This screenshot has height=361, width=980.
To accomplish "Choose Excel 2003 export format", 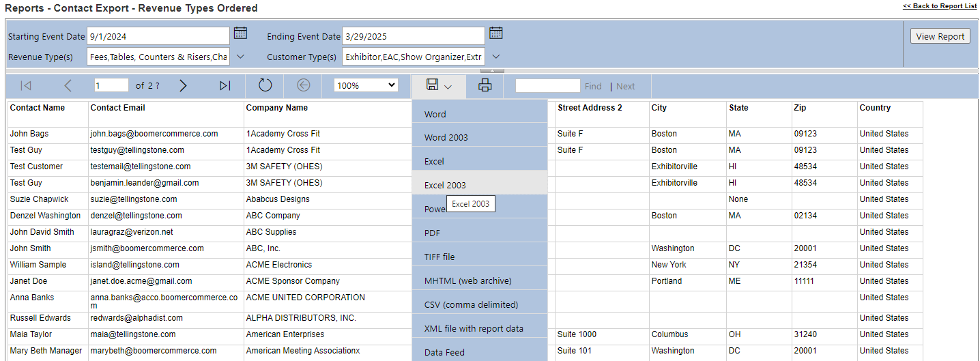I will (445, 185).
